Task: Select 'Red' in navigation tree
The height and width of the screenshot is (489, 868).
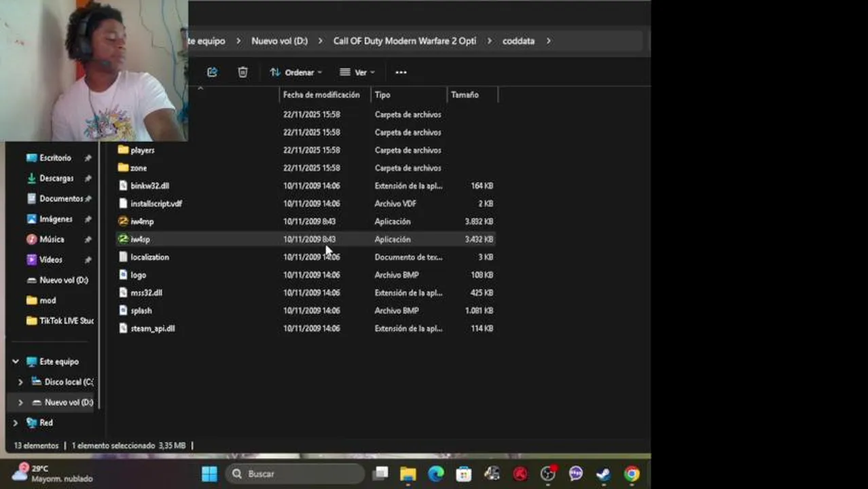Action: click(x=46, y=422)
